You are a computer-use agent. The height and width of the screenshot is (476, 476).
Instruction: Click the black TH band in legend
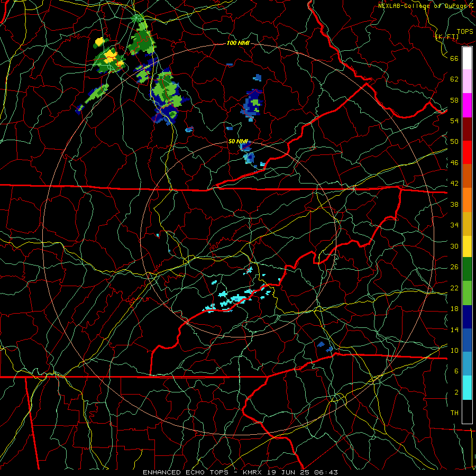[x=467, y=411]
